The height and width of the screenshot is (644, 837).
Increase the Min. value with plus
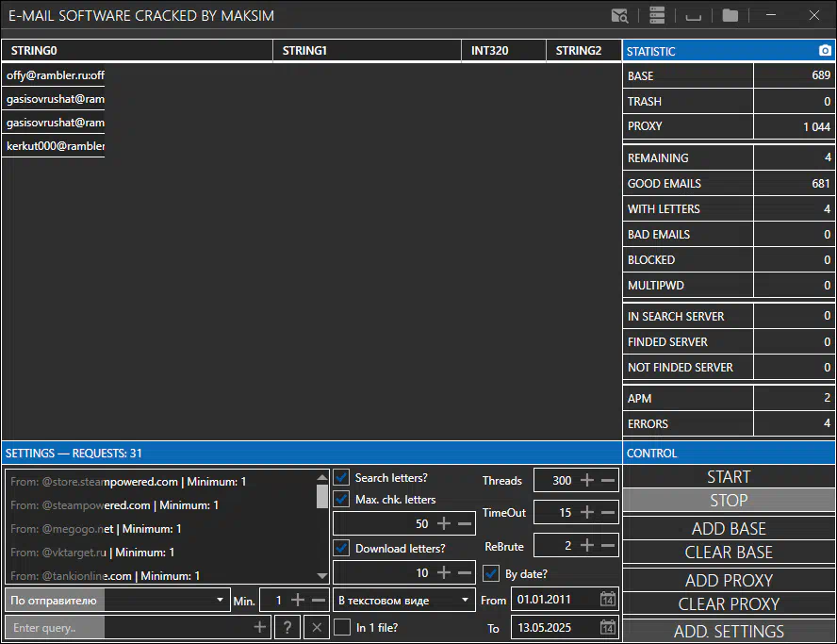tap(298, 601)
